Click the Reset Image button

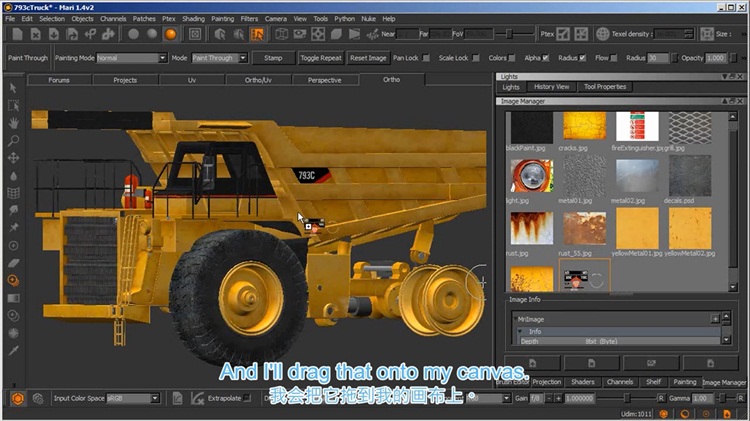[x=368, y=58]
